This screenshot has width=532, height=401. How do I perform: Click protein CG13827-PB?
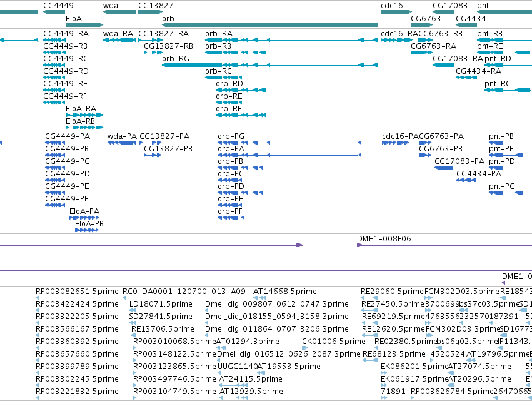click(168, 149)
